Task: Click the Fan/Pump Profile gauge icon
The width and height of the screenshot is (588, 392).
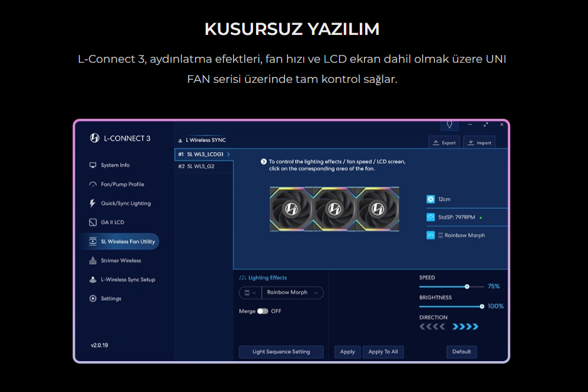Action: (x=92, y=184)
